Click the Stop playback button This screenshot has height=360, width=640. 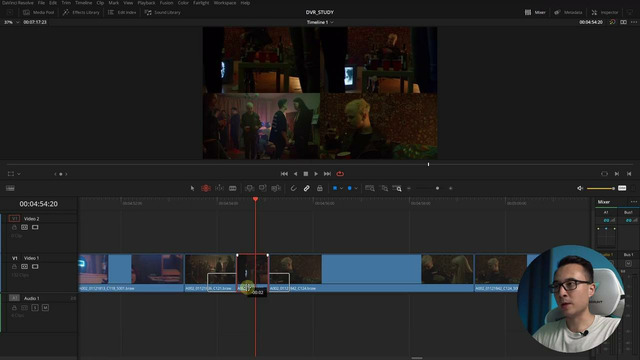(x=306, y=174)
